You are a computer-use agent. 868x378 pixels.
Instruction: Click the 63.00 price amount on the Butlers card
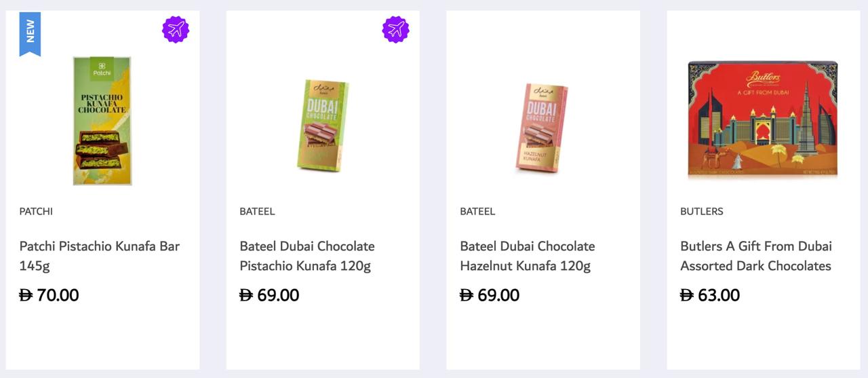(719, 295)
